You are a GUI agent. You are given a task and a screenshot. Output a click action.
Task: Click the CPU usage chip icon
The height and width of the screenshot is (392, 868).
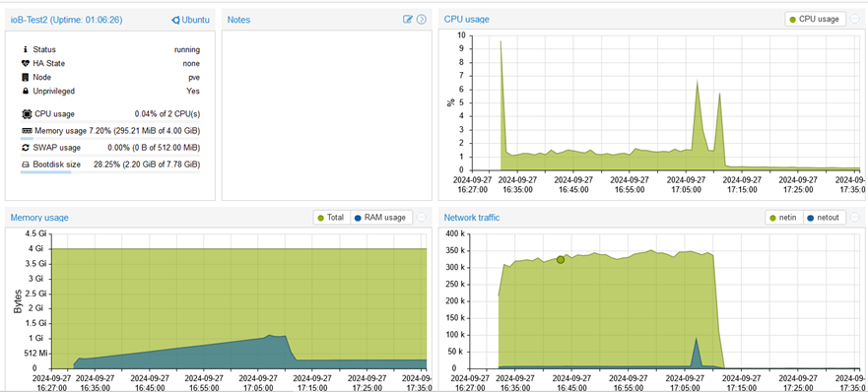pos(27,114)
